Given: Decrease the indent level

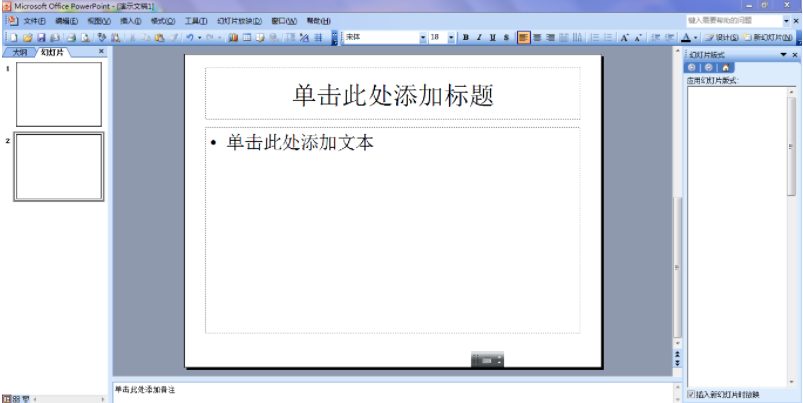Looking at the screenshot, I should tap(656, 37).
